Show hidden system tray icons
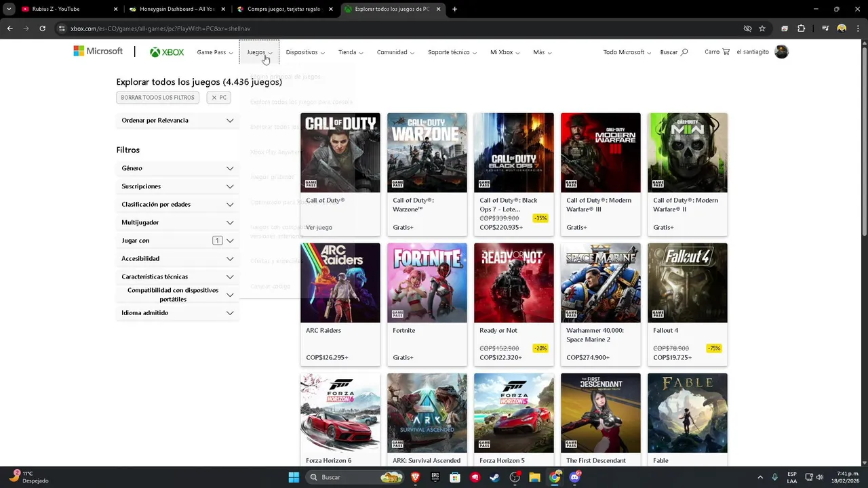This screenshot has height=488, width=868. [x=759, y=477]
